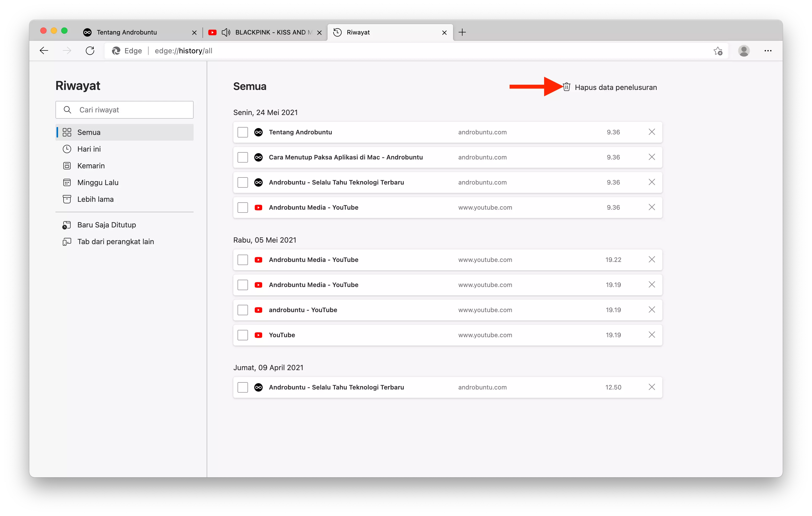Click the trash icon beside Hapus data penelusuran
Viewport: 812px width, 516px height.
coord(567,87)
